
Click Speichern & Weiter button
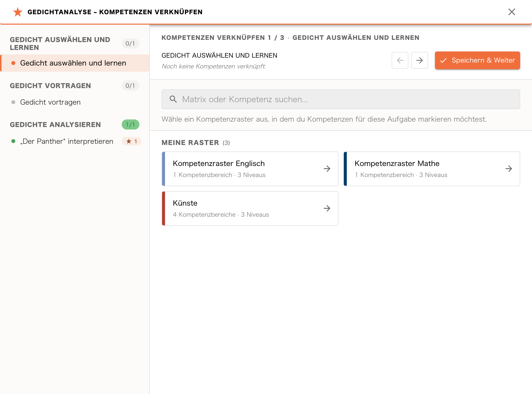tap(477, 60)
